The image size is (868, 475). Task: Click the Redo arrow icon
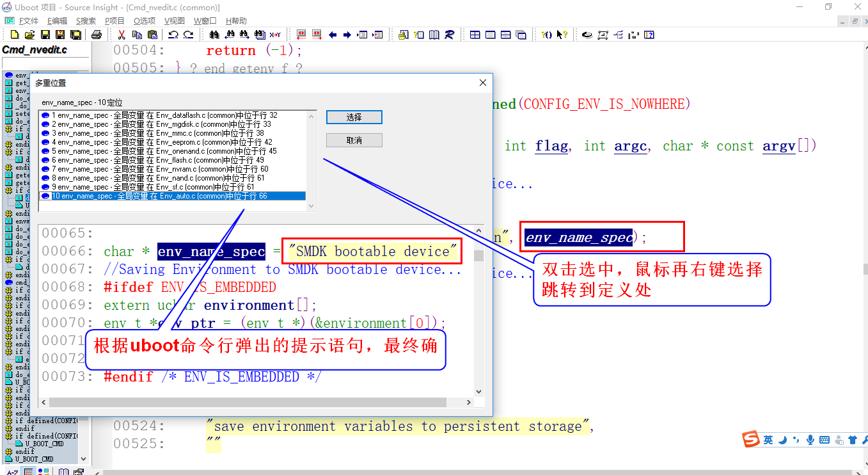point(188,35)
